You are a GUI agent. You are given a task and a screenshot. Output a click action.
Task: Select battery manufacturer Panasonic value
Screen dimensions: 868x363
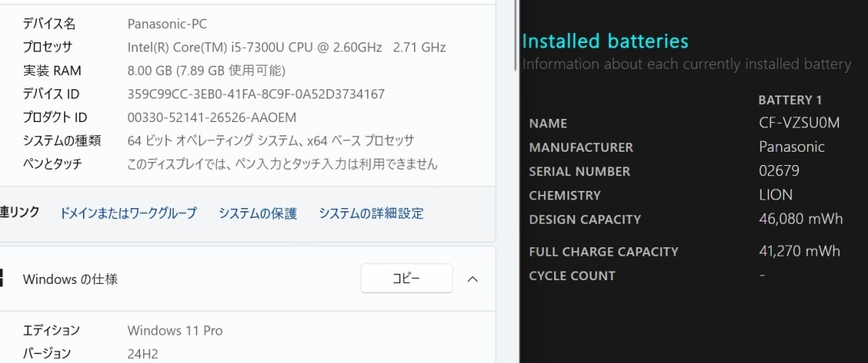point(791,146)
